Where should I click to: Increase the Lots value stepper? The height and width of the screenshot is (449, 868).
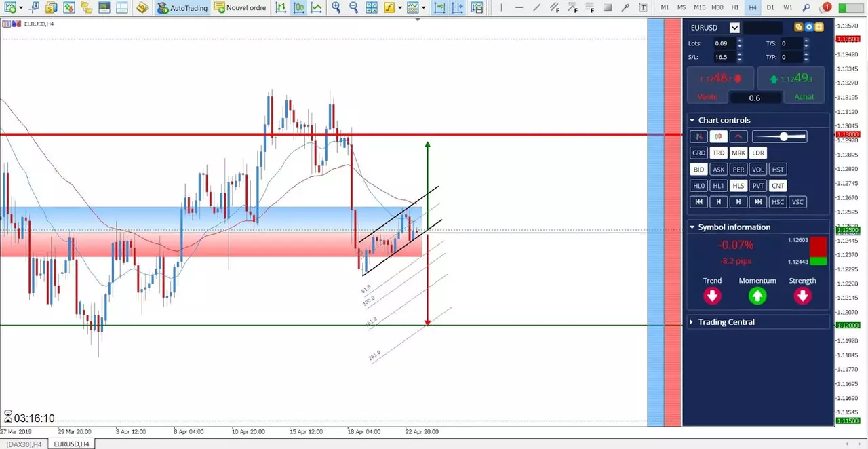click(x=739, y=41)
